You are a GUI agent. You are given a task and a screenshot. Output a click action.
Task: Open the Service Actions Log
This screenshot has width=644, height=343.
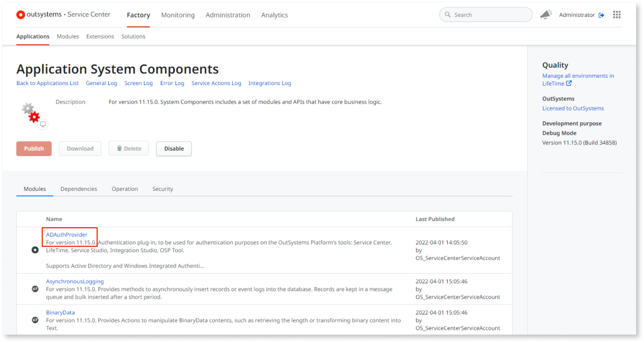217,83
